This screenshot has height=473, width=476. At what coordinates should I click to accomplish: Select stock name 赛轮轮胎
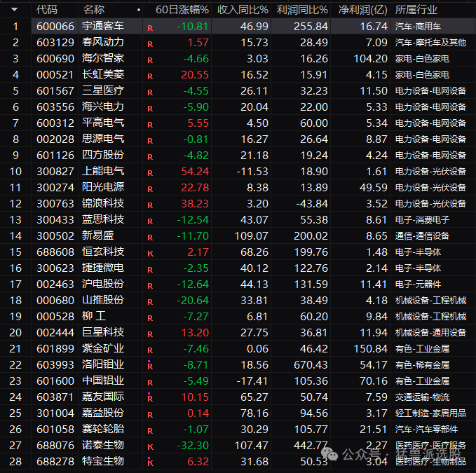[103, 429]
